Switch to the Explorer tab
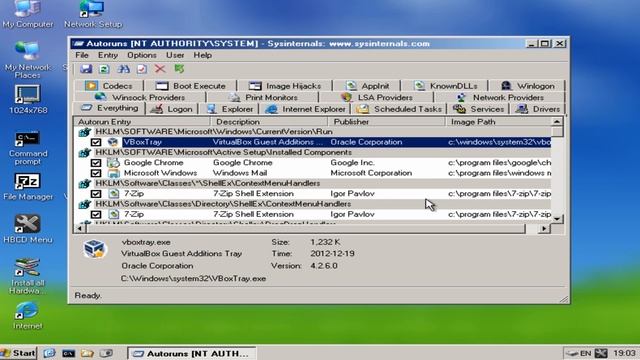This screenshot has height=360, width=640. coord(230,109)
